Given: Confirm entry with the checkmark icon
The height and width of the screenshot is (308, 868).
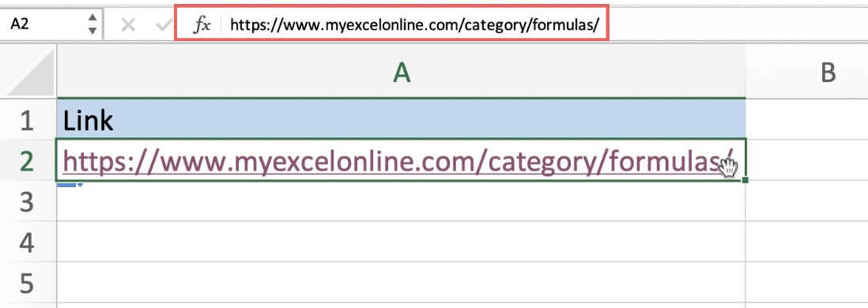Looking at the screenshot, I should [x=164, y=25].
